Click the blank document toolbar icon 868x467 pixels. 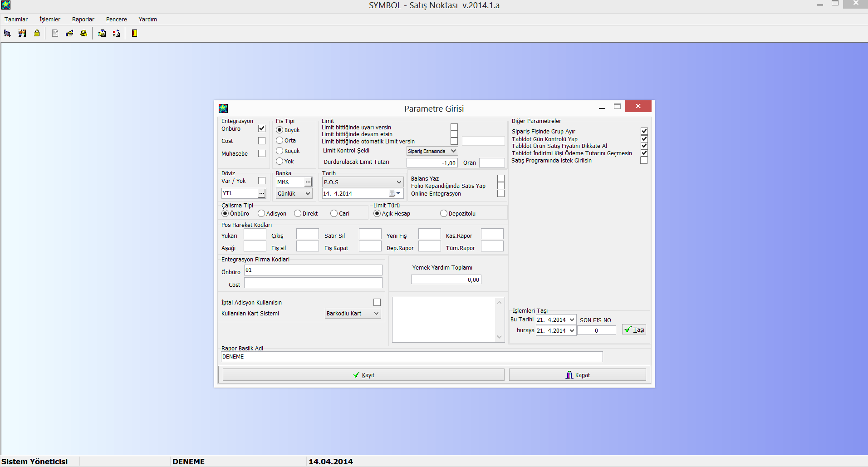point(55,33)
